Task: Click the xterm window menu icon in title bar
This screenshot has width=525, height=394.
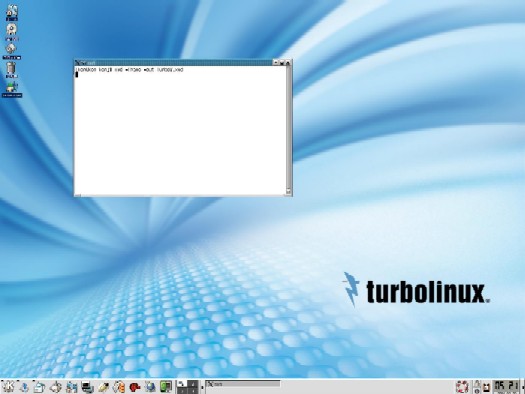Action: coord(77,63)
